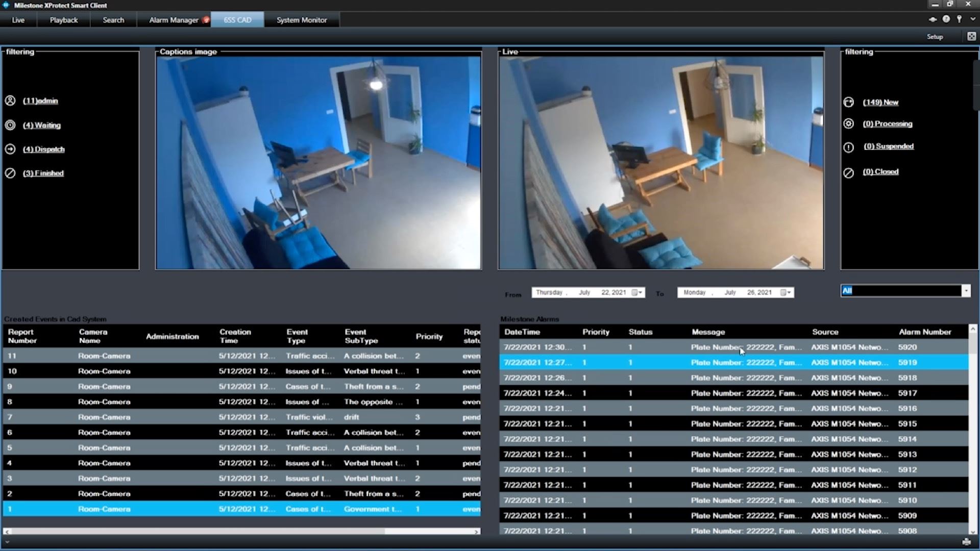Open the To date calendar dropdown
The width and height of the screenshot is (980, 551).
click(785, 292)
